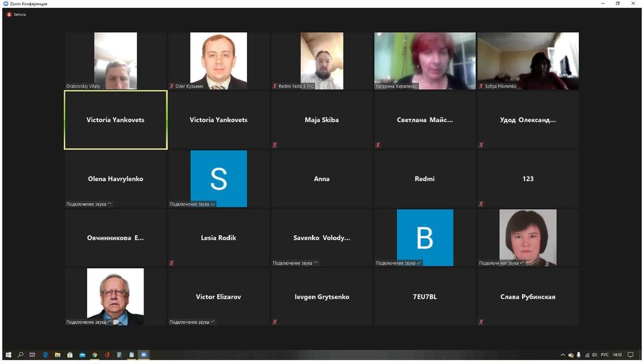Switch to Google Chrome on the taskbar

95,355
